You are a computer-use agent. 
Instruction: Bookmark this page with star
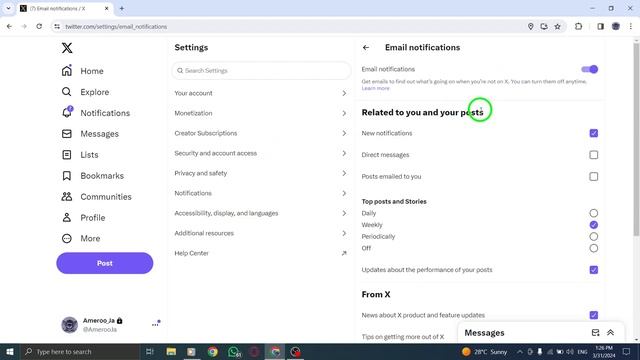[558, 27]
